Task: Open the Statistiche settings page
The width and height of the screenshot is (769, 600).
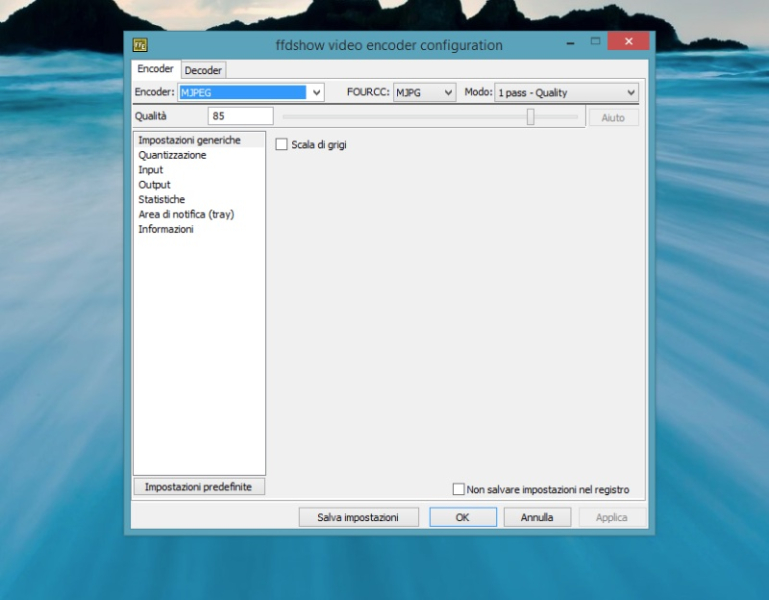Action: point(161,200)
